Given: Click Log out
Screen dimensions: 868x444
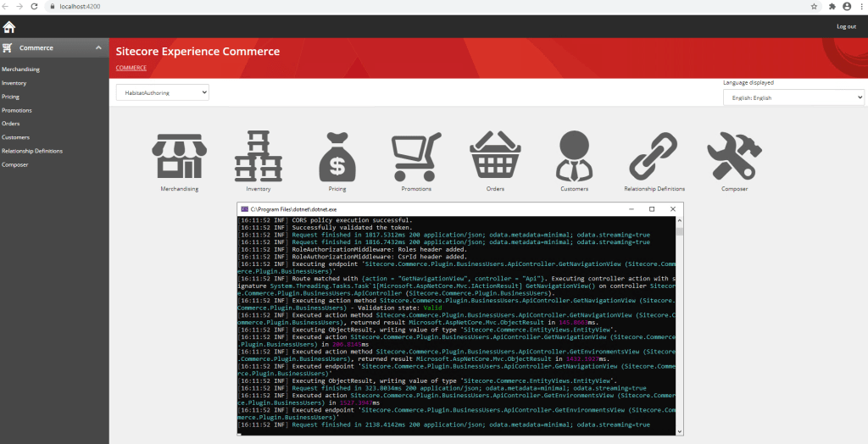Looking at the screenshot, I should pos(846,26).
